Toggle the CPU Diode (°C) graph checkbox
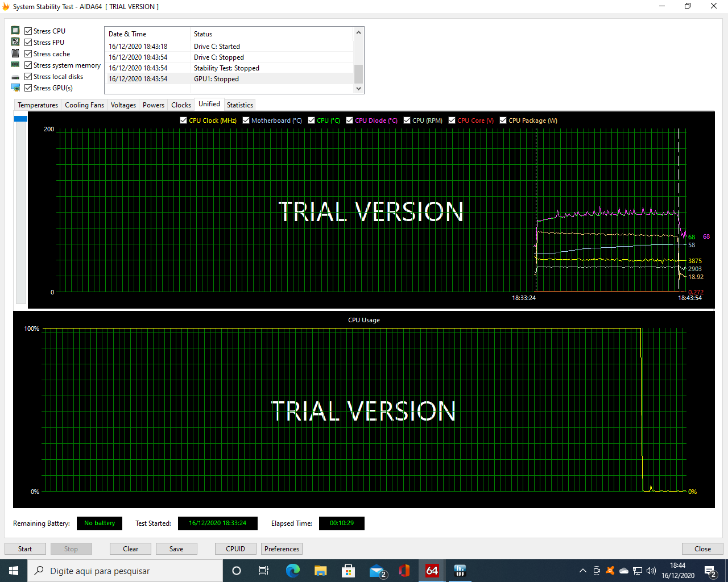Viewport: 728px width, 582px height. 349,120
